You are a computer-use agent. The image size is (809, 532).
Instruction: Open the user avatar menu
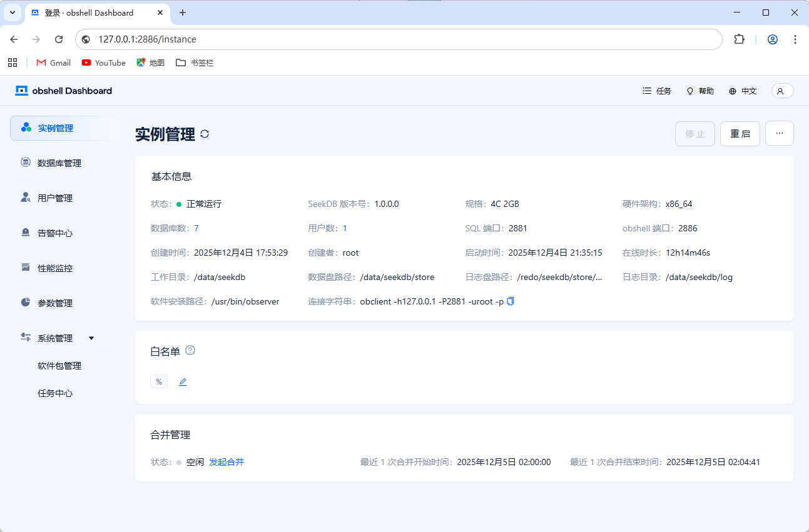tap(782, 91)
